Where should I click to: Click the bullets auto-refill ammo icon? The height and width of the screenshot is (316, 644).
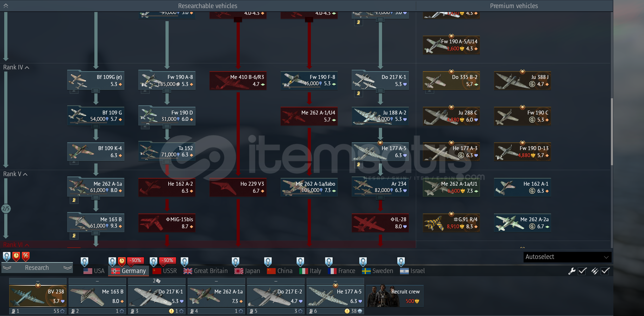595,271
